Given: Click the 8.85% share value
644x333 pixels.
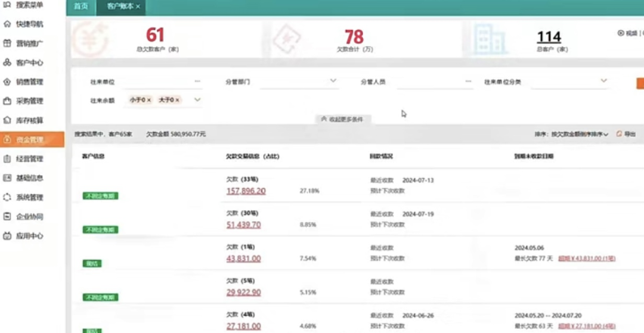Looking at the screenshot, I should pos(308,225).
